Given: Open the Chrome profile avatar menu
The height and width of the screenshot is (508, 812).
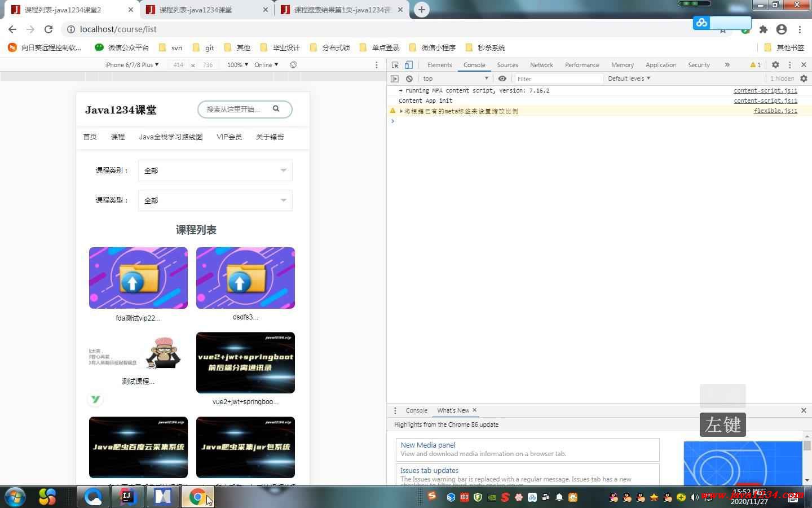Looking at the screenshot, I should click(x=782, y=29).
